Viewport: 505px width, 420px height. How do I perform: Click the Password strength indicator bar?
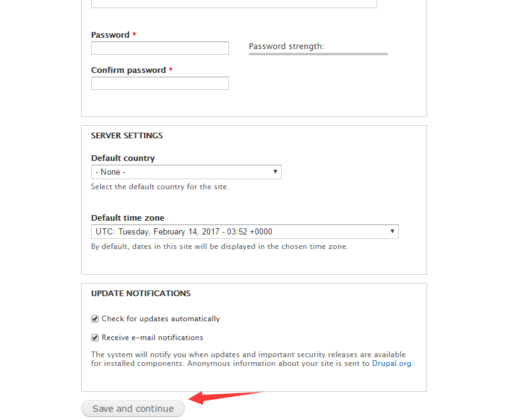pyautogui.click(x=318, y=54)
